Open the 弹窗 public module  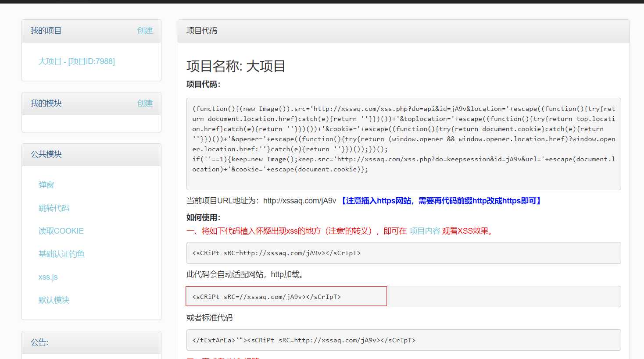[46, 185]
